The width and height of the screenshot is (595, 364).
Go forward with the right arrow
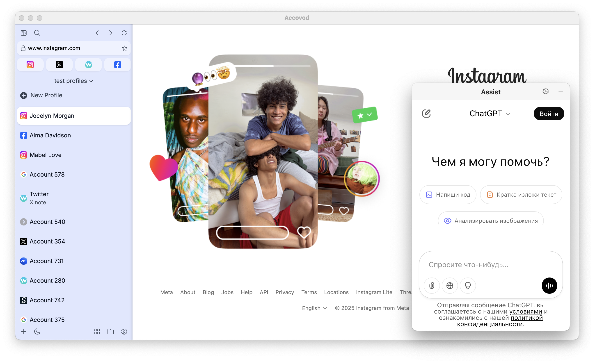(111, 33)
